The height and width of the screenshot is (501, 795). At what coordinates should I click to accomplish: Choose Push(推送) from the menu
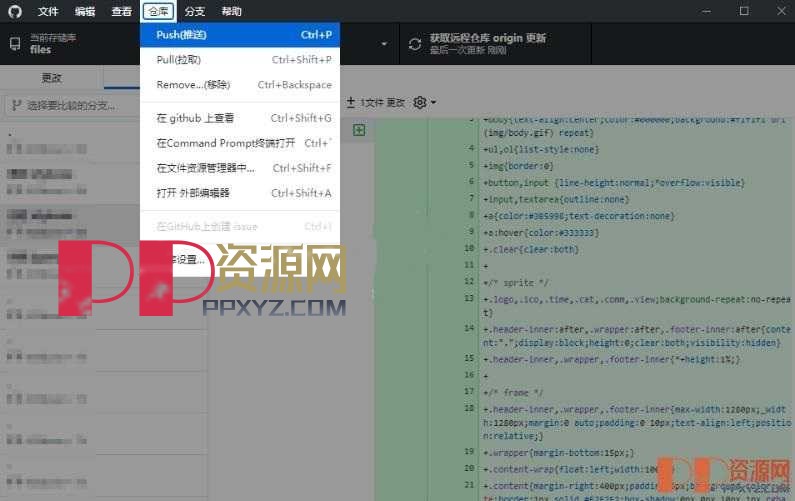point(240,35)
